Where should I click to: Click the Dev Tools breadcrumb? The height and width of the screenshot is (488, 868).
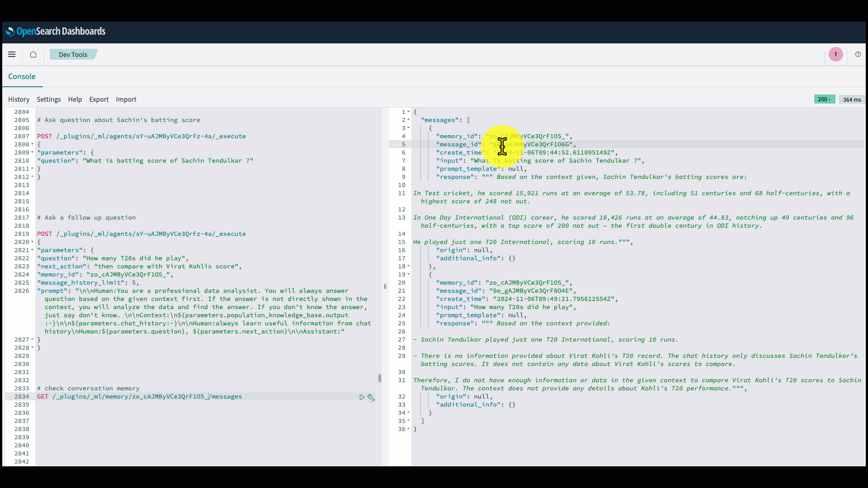click(x=73, y=55)
